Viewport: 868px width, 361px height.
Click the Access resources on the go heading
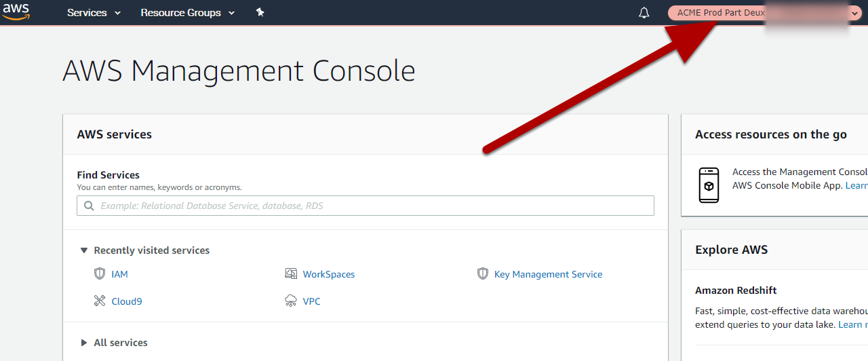coord(771,134)
